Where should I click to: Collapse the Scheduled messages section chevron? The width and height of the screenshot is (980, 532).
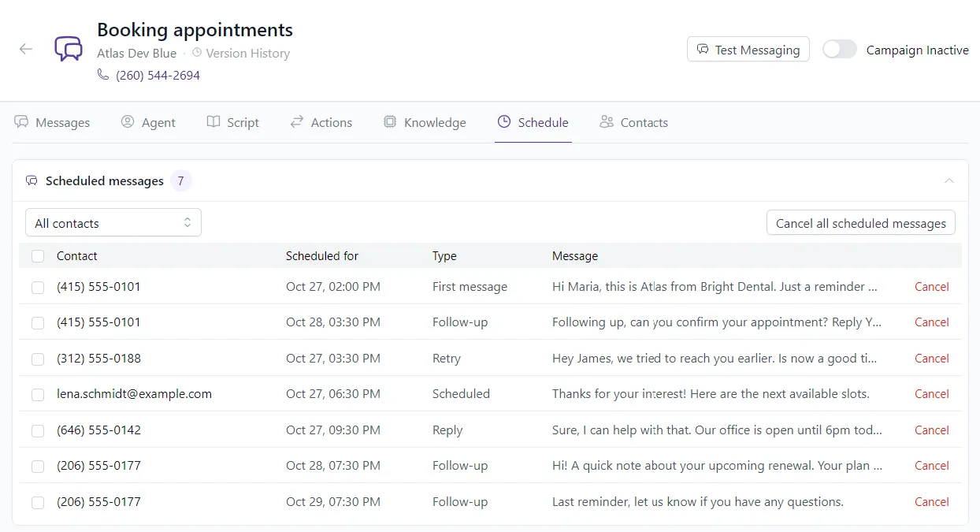tap(949, 180)
